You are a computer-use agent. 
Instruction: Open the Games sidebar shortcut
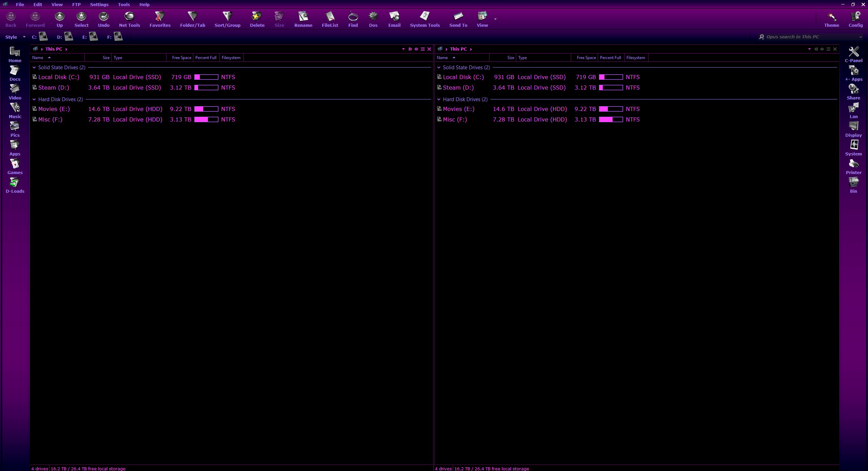[15, 165]
